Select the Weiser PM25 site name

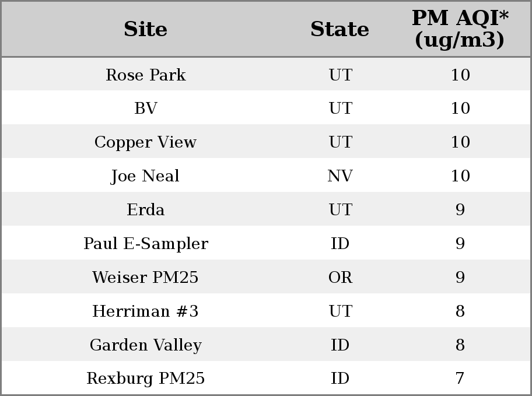pos(145,277)
